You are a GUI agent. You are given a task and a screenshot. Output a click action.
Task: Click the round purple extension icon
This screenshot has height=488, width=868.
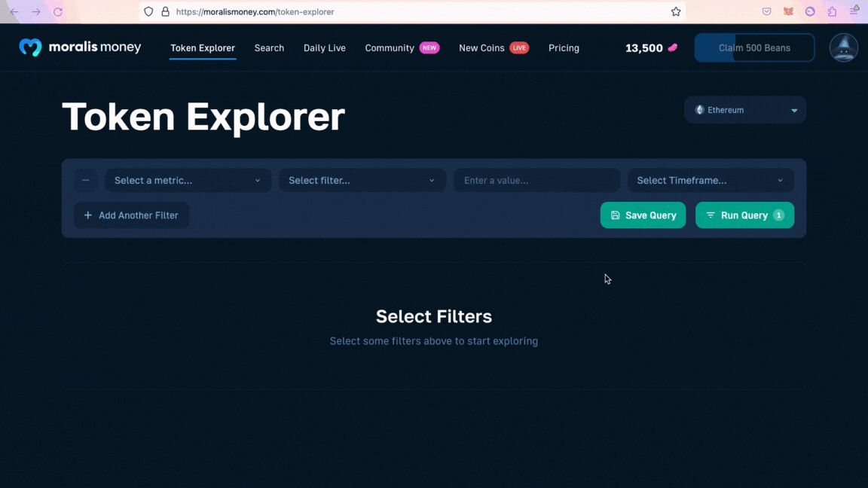pos(810,11)
